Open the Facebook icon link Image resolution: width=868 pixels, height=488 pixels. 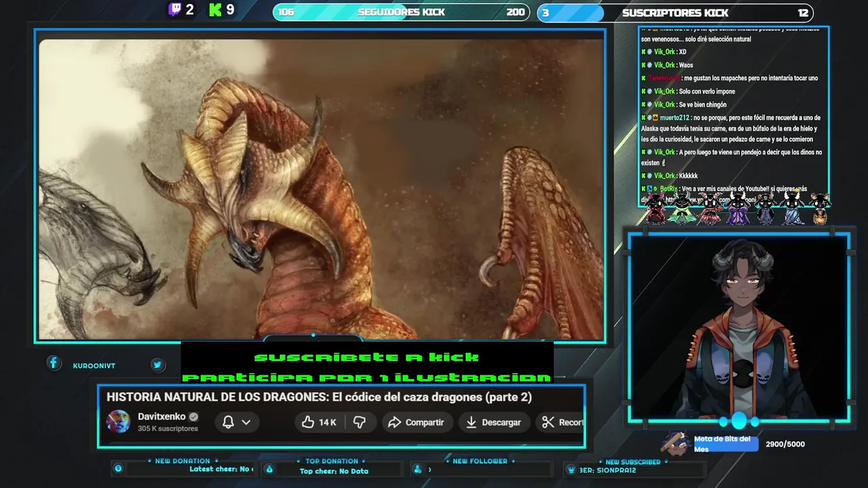(x=54, y=363)
